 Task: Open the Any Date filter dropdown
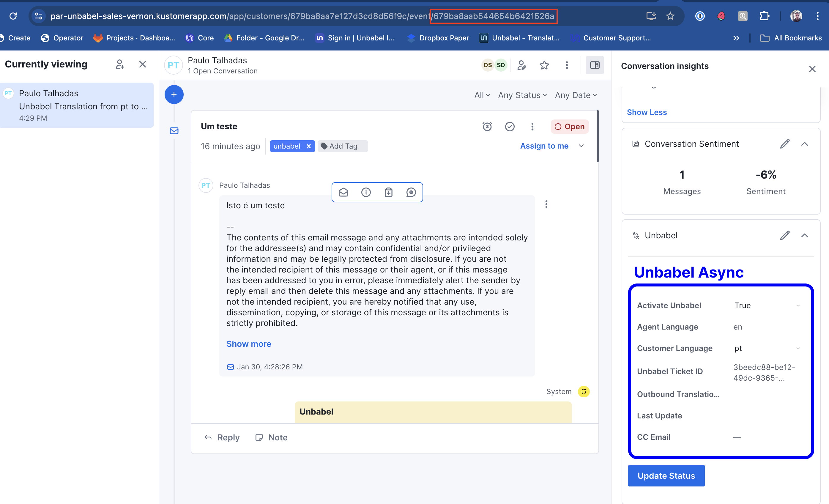click(576, 95)
